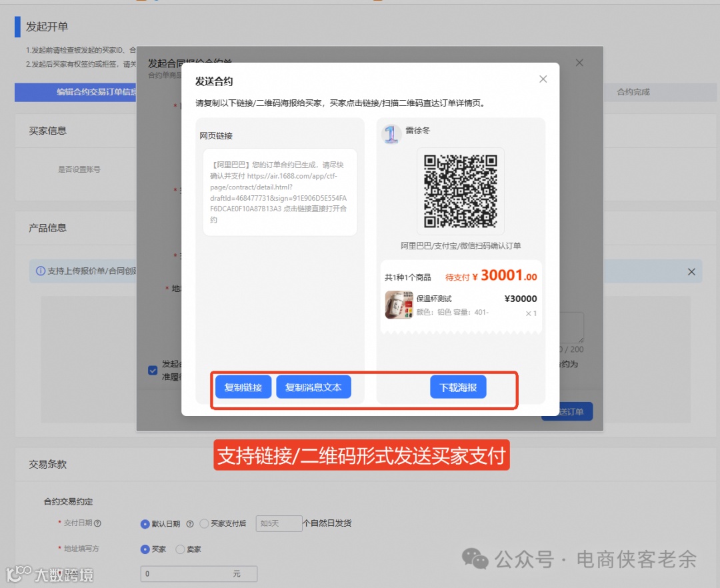
Task: Select 卖家 for 地址填写方
Action: pyautogui.click(x=180, y=549)
